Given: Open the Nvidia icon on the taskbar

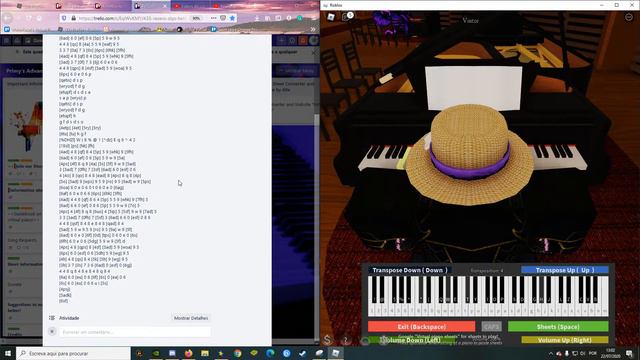Looking at the screenshot, I should click(x=156, y=353).
